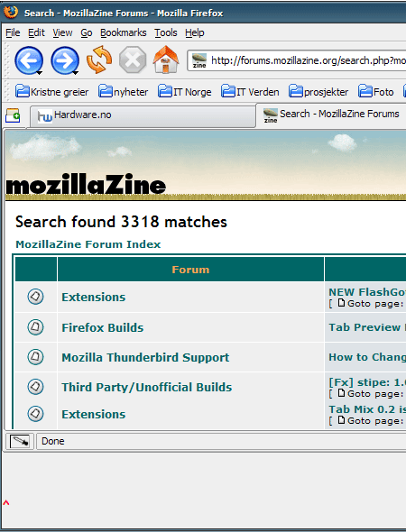Open the Foto bookmark folder
The width and height of the screenshot is (406, 532).
[376, 92]
